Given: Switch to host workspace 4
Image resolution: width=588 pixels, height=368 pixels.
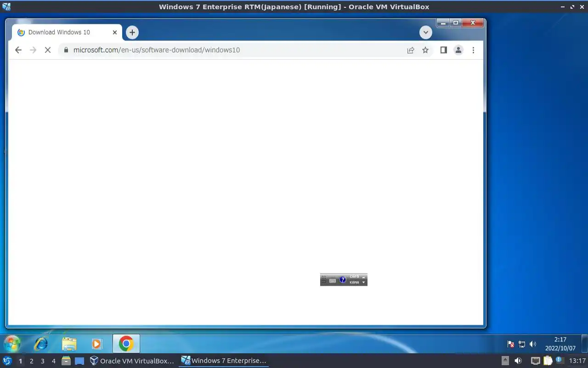Looking at the screenshot, I should 53,361.
